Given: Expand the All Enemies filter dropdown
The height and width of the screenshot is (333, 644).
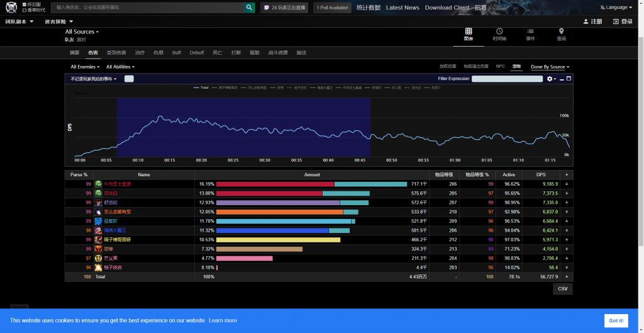Looking at the screenshot, I should (x=85, y=67).
